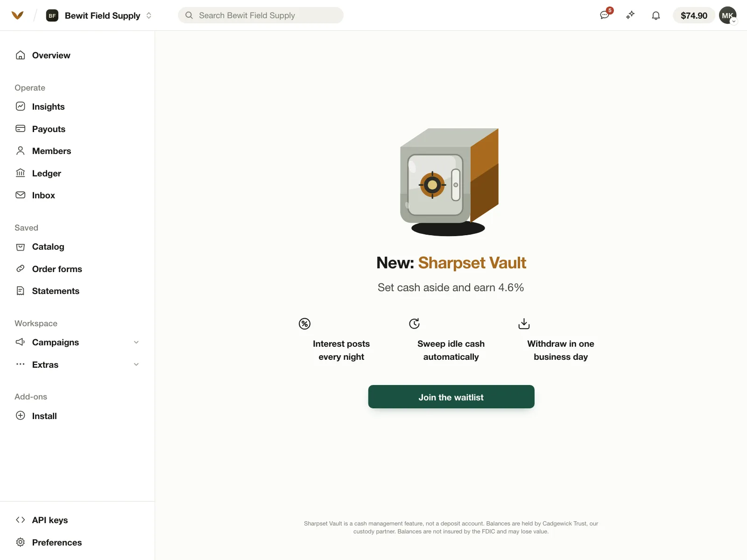Expand the Extras submenu chevron

point(136,364)
